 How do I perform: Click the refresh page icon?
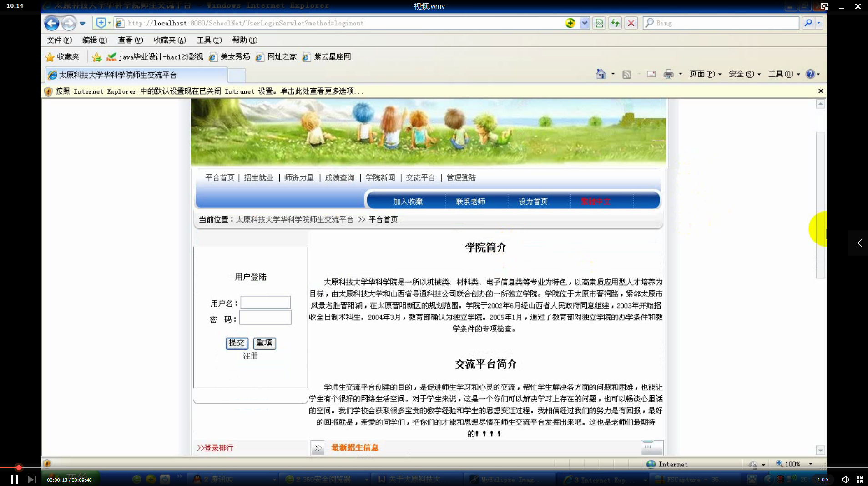[615, 23]
